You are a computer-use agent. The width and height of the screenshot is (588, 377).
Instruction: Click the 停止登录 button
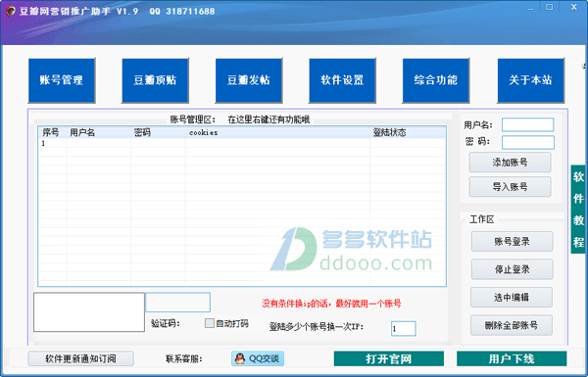[x=512, y=269]
